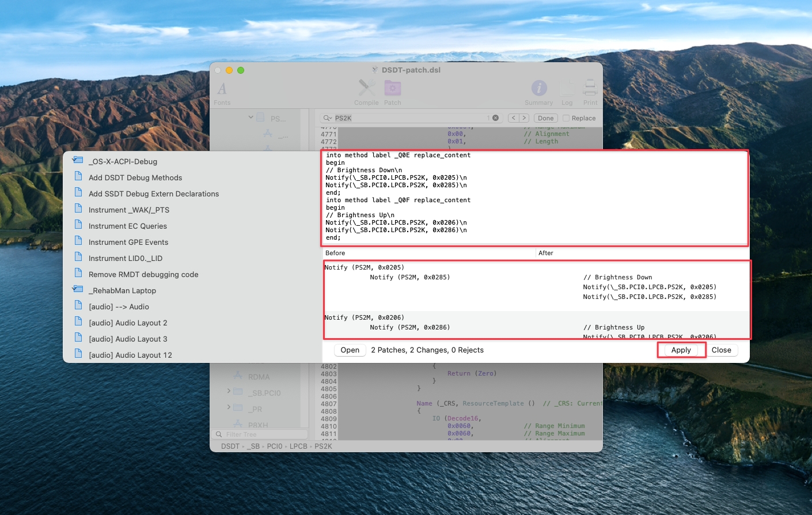The image size is (812, 515).
Task: Enable the Replace checkbox
Action: [x=566, y=118]
